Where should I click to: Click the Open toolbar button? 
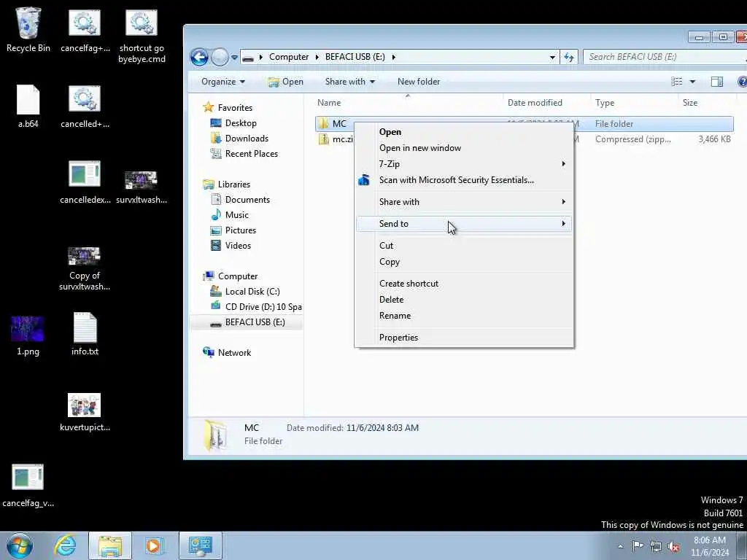click(x=285, y=82)
